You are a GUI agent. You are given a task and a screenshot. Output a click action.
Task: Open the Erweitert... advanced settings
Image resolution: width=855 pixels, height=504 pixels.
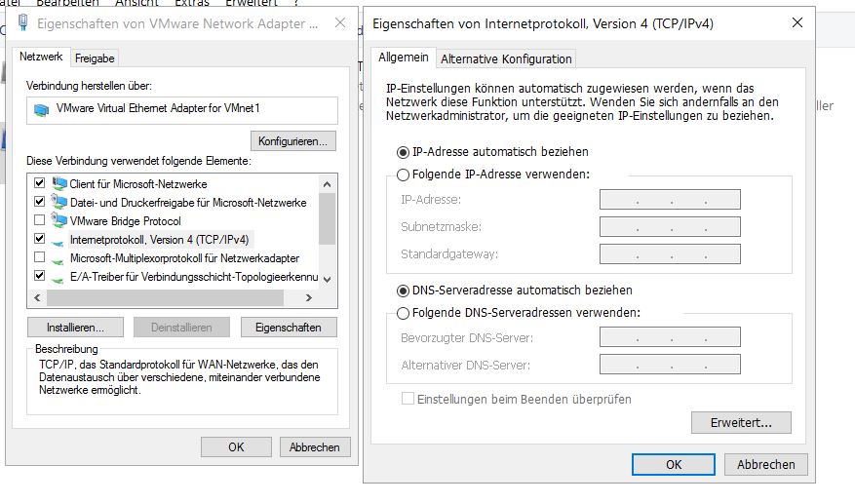coord(741,423)
